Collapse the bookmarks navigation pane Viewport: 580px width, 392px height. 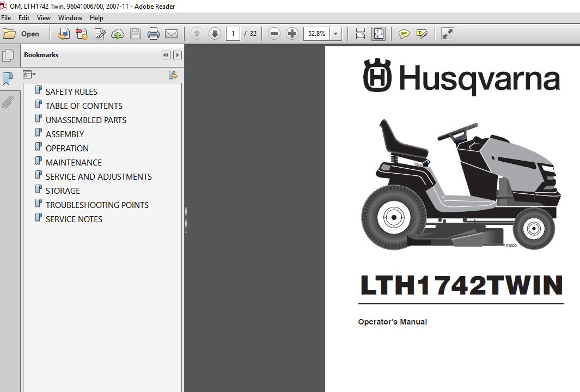[166, 55]
